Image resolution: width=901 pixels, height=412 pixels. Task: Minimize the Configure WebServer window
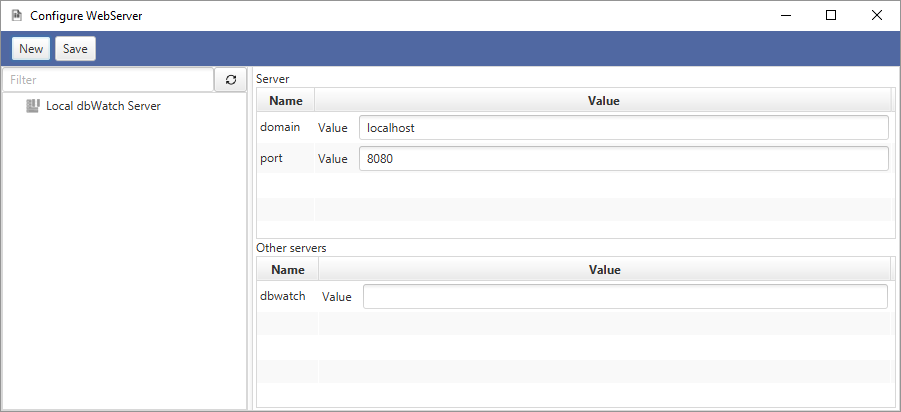(x=786, y=16)
